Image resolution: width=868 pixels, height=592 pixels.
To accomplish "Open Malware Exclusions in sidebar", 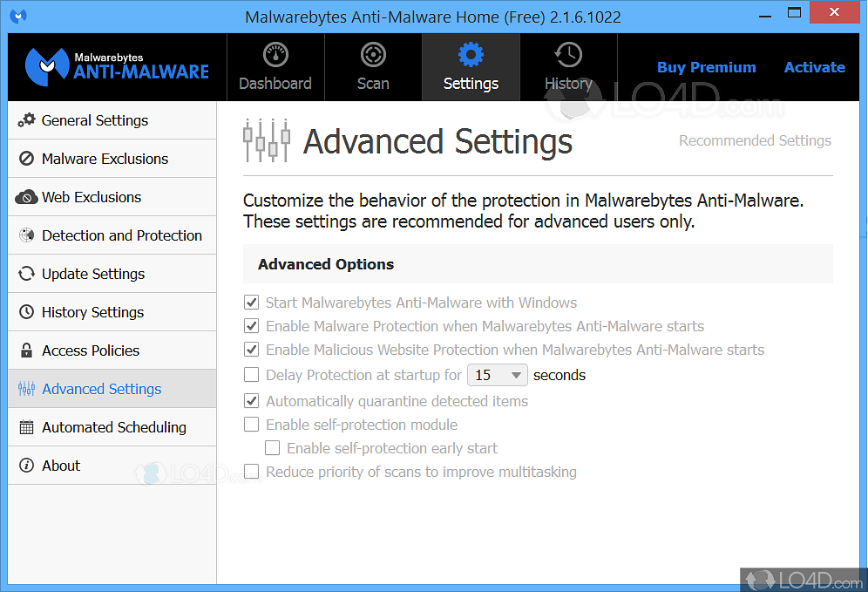I will pyautogui.click(x=112, y=159).
